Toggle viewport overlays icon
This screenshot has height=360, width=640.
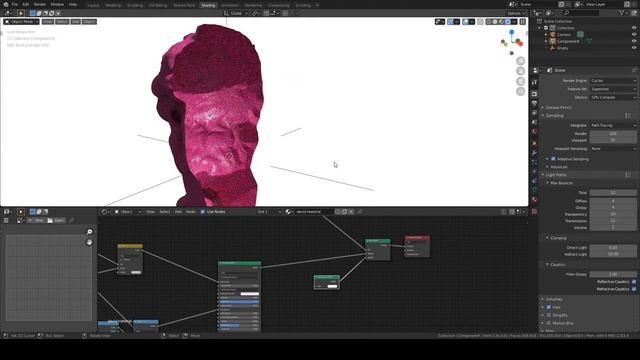(465, 22)
